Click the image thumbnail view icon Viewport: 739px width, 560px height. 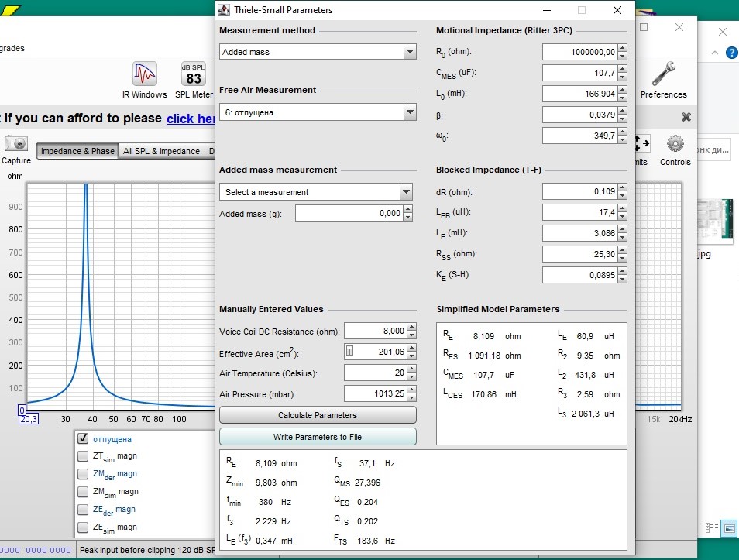click(x=729, y=528)
